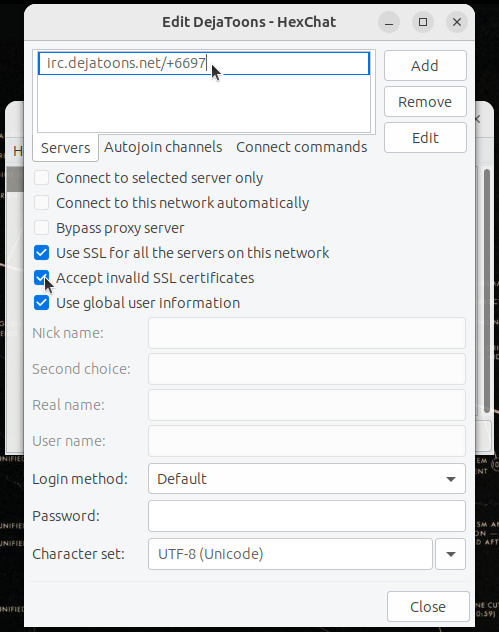Click the irc.dejatoons.net/+6697 server entry field
Viewport: 499px width, 632px height.
[204, 63]
